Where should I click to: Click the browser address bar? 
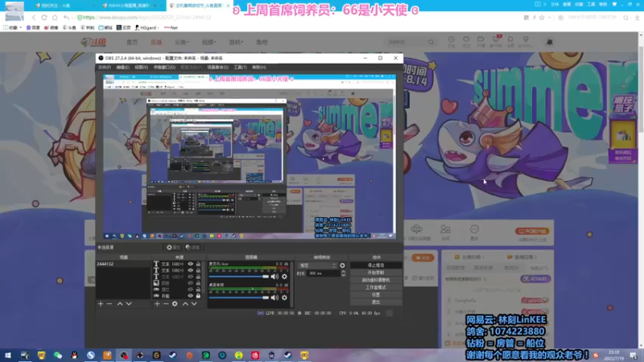tap(295, 18)
